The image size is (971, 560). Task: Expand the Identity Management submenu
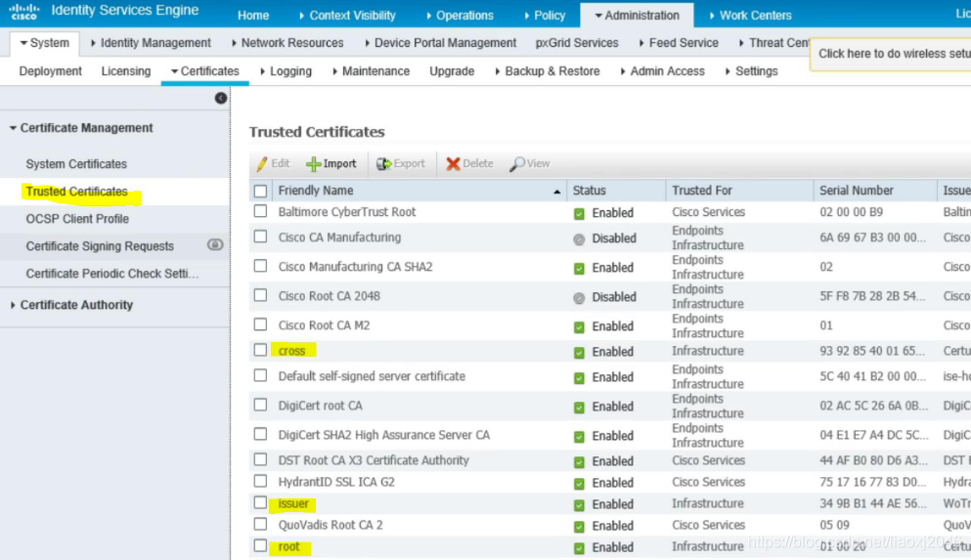[151, 43]
